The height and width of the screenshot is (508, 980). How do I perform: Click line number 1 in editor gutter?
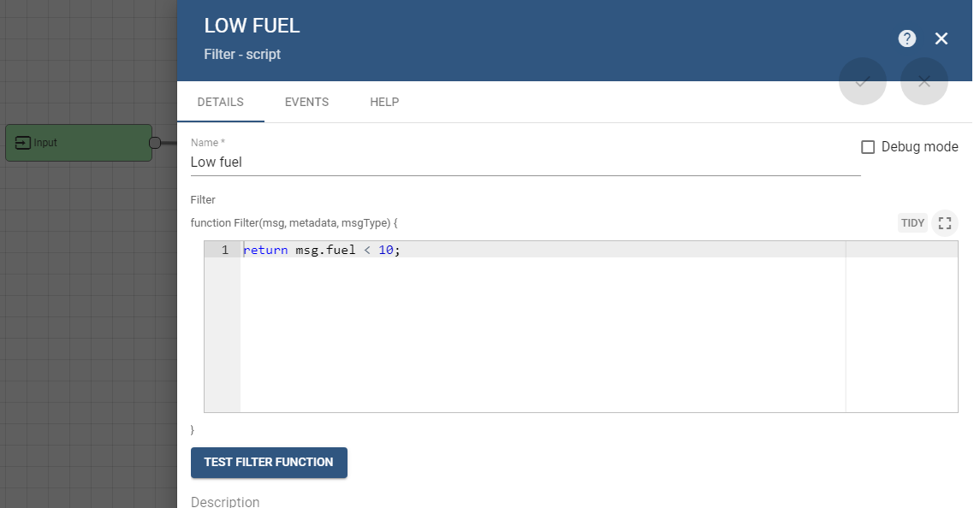click(x=224, y=251)
